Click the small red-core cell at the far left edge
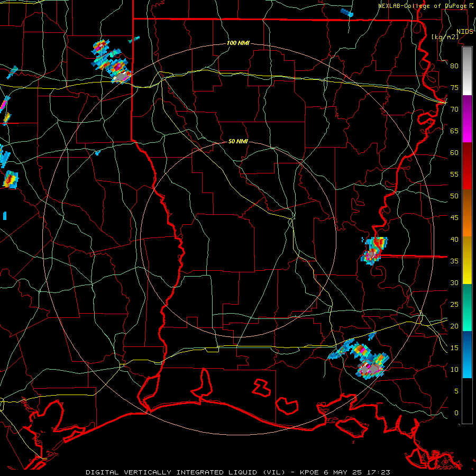The image size is (476, 476). click(x=11, y=179)
